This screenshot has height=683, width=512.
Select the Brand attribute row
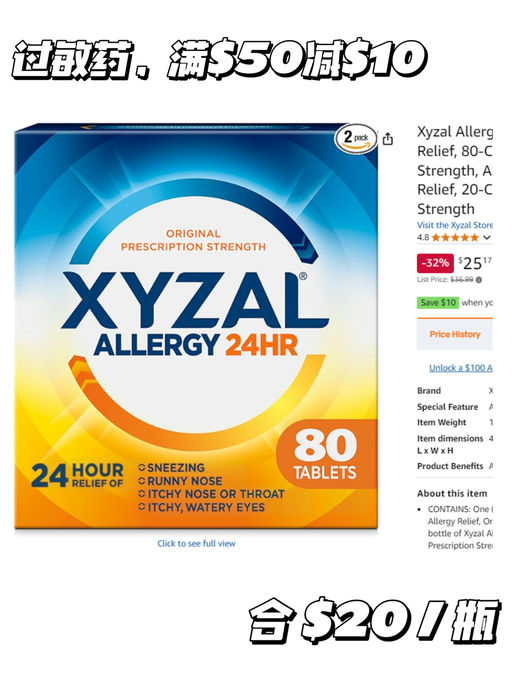(454, 391)
